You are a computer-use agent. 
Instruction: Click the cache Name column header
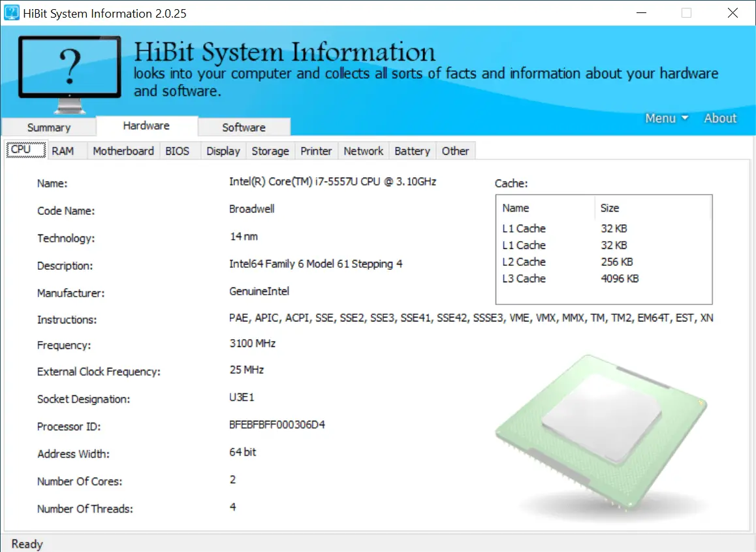546,208
